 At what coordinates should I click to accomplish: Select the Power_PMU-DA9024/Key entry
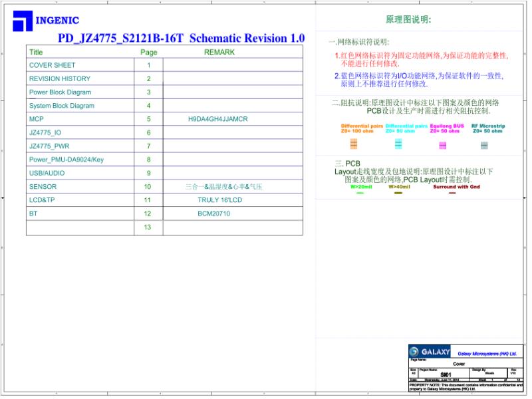click(66, 160)
